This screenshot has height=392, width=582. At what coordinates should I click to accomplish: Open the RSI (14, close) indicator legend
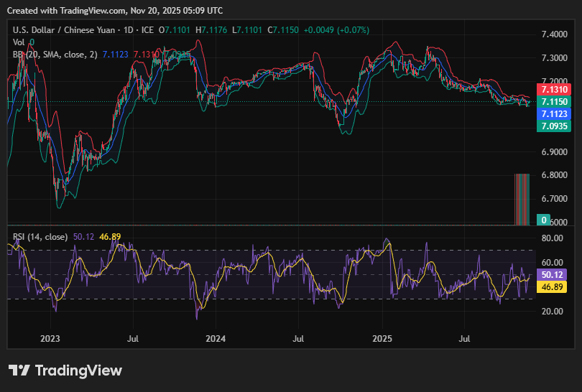click(40, 236)
